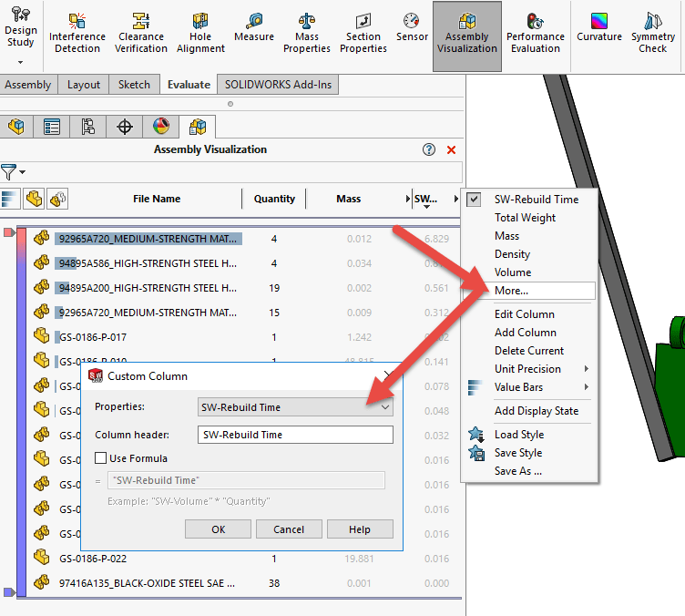Switch to the Assembly ribbon tab
The height and width of the screenshot is (616, 685).
pyautogui.click(x=28, y=85)
